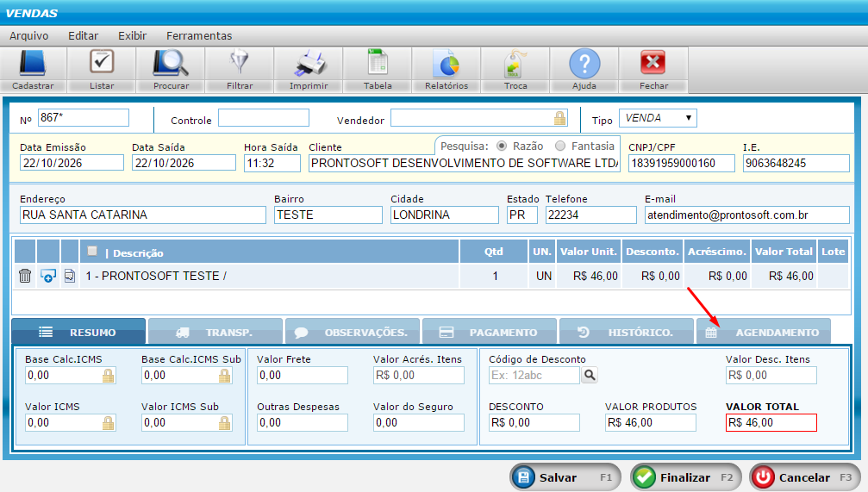Click the I.E. field

(x=796, y=163)
